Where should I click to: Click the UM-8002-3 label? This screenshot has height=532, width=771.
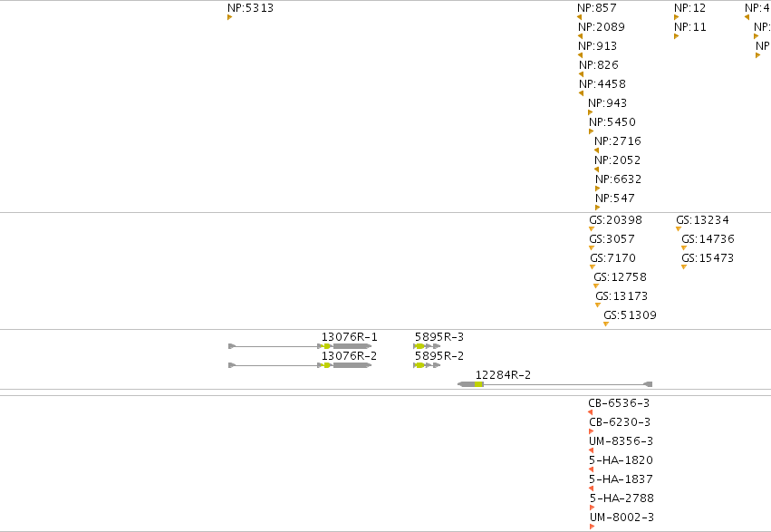(x=622, y=517)
